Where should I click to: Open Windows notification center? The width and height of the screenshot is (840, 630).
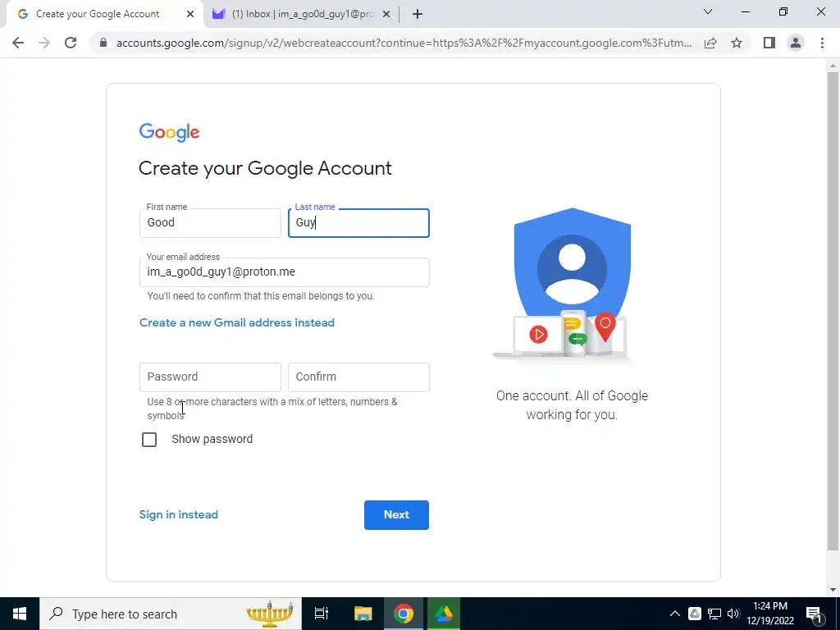click(x=814, y=614)
